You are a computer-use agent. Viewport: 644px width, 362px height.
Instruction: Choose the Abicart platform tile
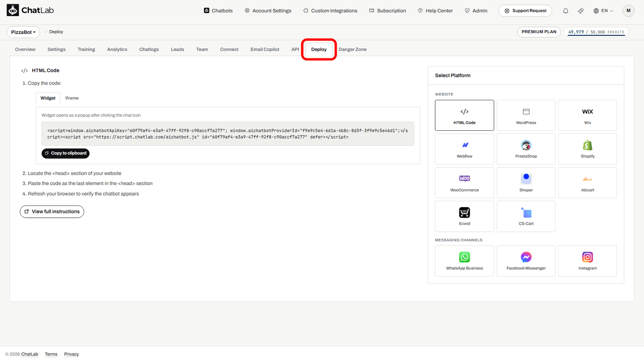[x=588, y=183]
